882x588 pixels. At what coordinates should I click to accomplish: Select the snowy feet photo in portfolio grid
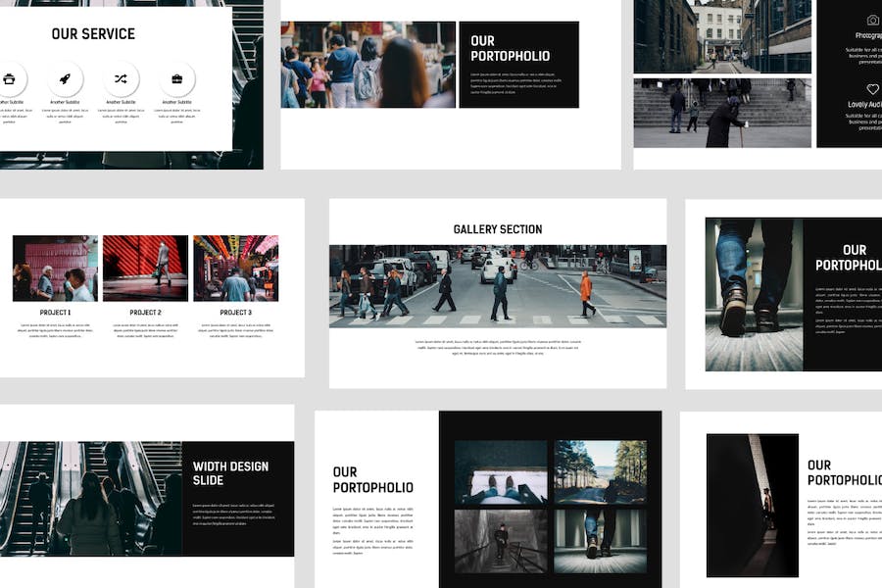click(x=501, y=472)
